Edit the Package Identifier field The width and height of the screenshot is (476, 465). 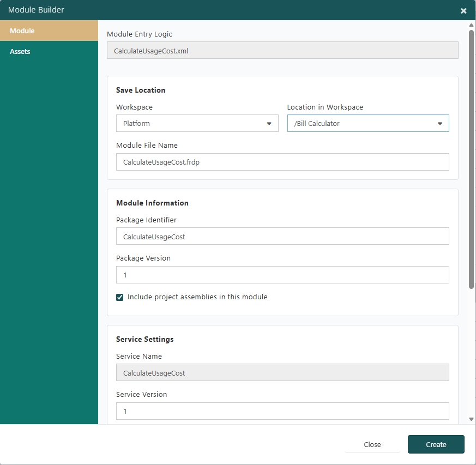(x=282, y=236)
